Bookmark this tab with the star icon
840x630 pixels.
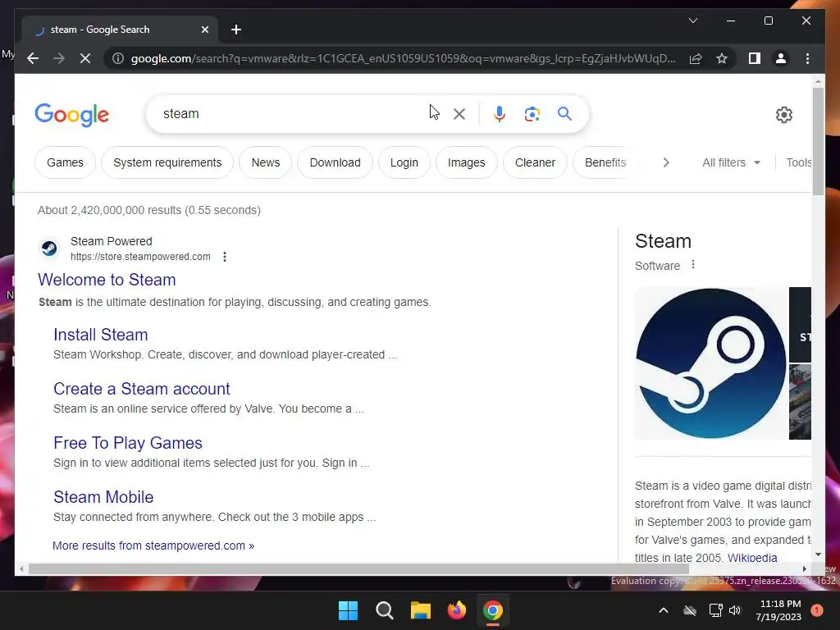click(x=722, y=58)
